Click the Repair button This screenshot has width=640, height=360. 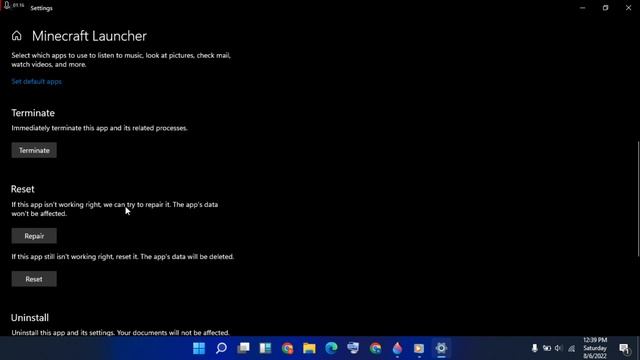(x=34, y=236)
